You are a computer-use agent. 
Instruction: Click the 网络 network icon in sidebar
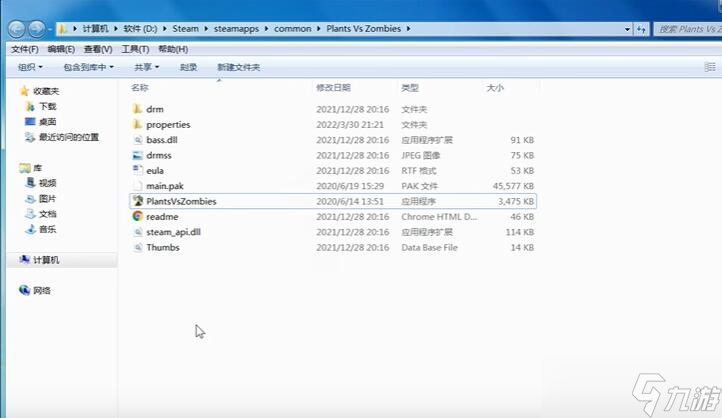coord(24,290)
